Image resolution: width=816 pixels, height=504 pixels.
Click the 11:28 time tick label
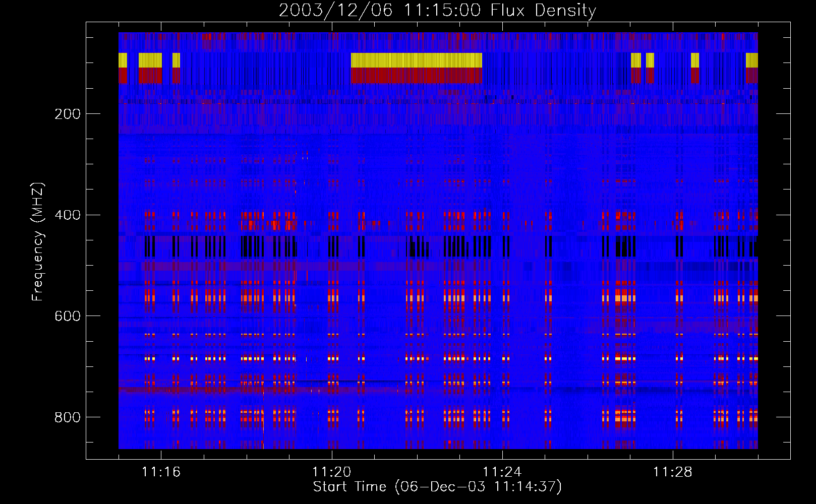[x=672, y=472]
